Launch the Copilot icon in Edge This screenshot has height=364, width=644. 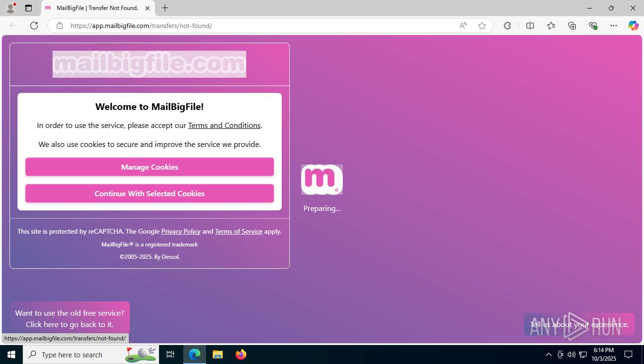tap(634, 26)
